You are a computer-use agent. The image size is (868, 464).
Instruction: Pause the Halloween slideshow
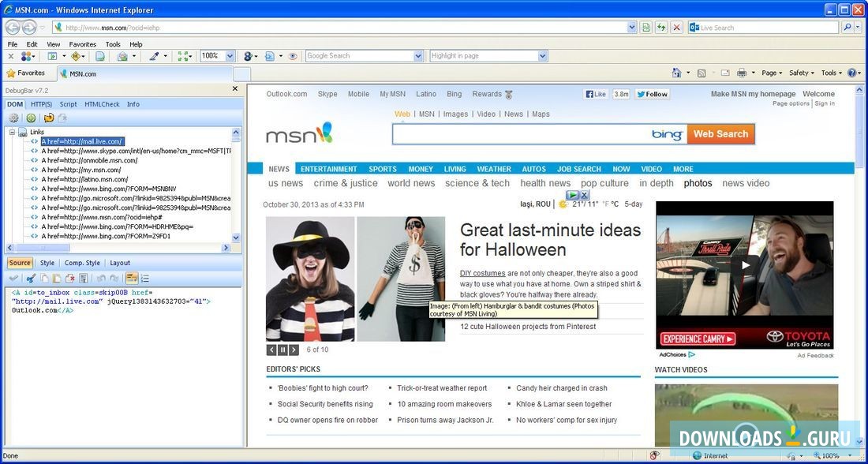point(282,350)
